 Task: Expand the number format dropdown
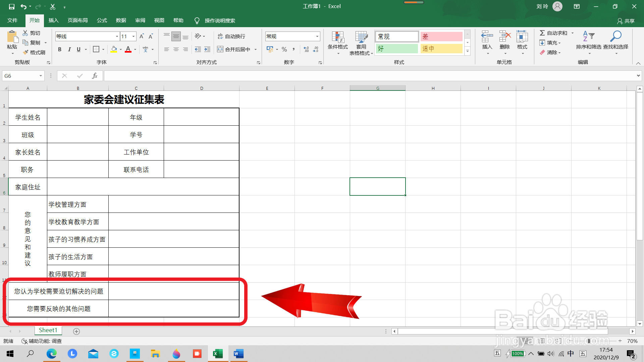click(x=316, y=36)
